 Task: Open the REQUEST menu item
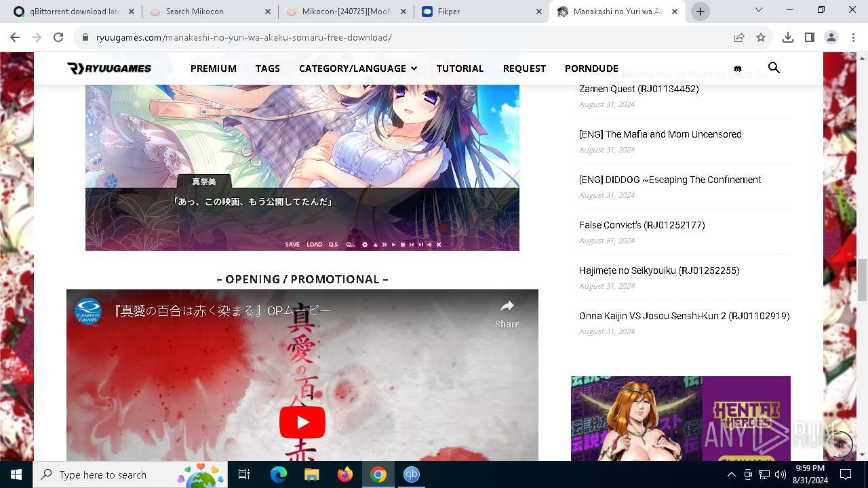pos(524,68)
